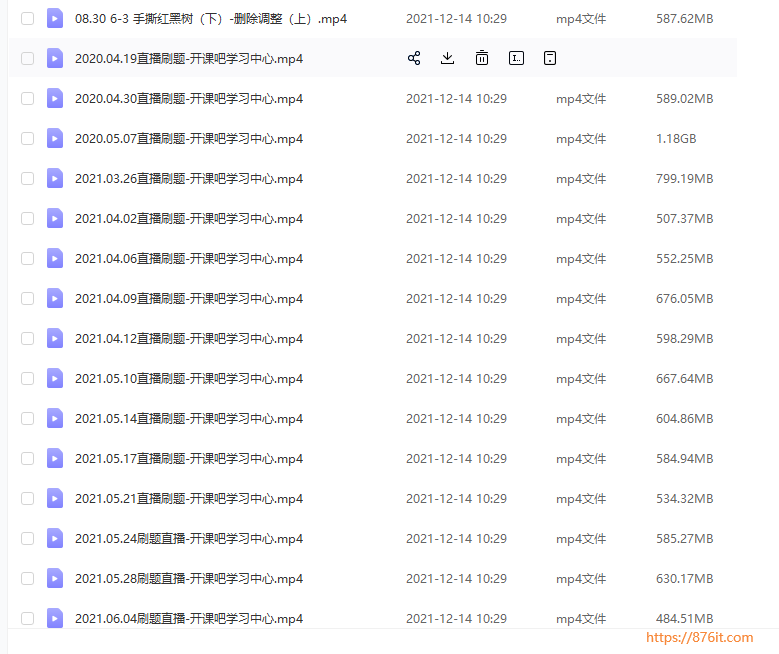Tick checkbox for 2021.04.12 file
Image resolution: width=779 pixels, height=654 pixels.
coord(27,338)
